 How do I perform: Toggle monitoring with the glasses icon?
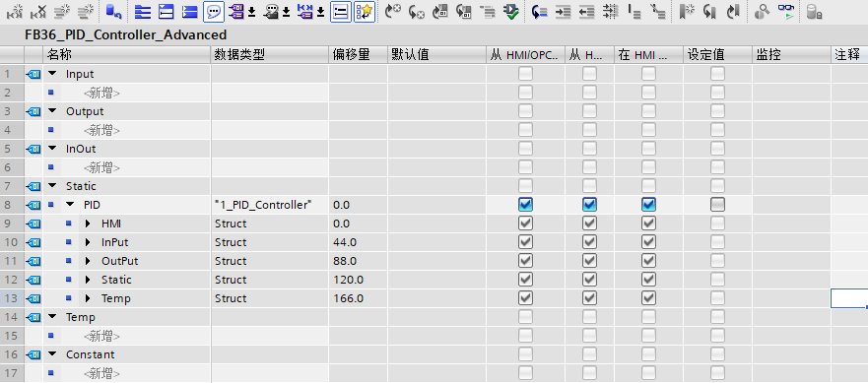785,11
